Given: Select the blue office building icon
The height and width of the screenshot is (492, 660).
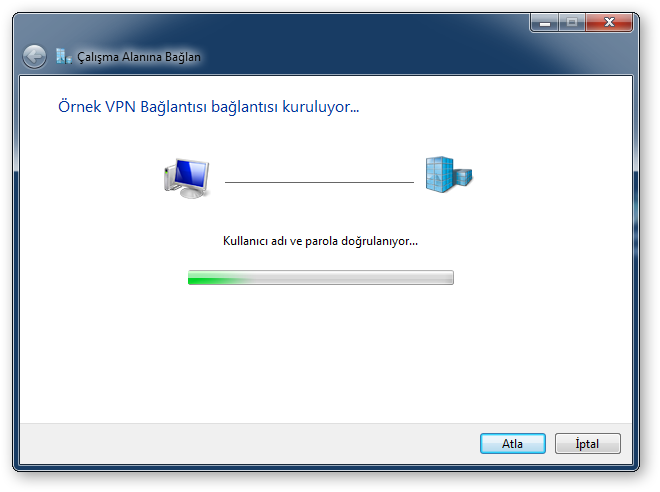Looking at the screenshot, I should coord(448,175).
